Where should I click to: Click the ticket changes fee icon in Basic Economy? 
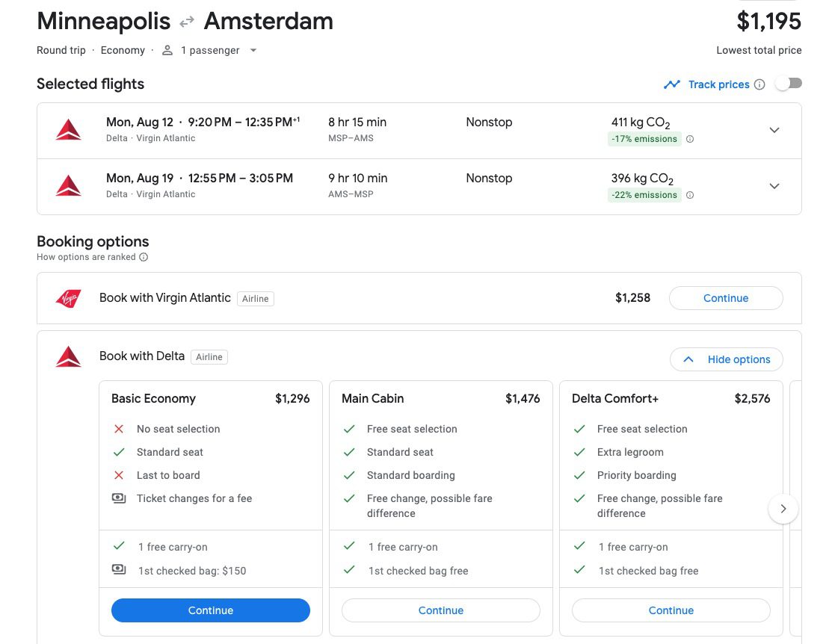(119, 498)
